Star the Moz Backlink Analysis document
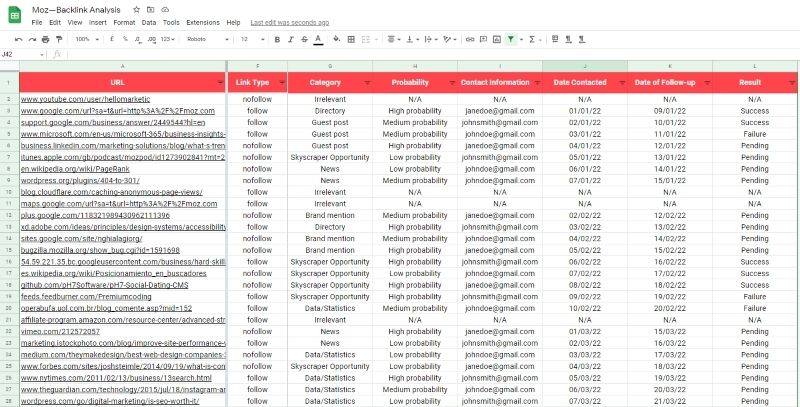This screenshot has width=800, height=407. click(x=136, y=10)
